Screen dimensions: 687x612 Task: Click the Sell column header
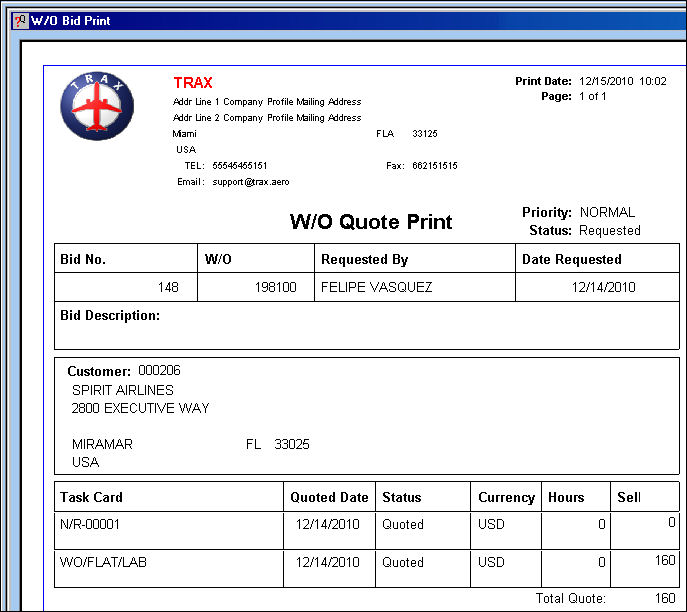tap(629, 497)
